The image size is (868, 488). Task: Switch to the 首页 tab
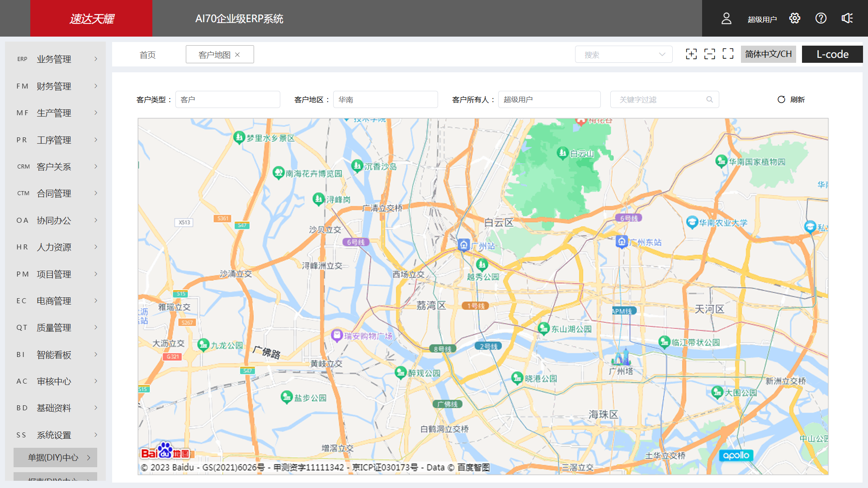[147, 54]
